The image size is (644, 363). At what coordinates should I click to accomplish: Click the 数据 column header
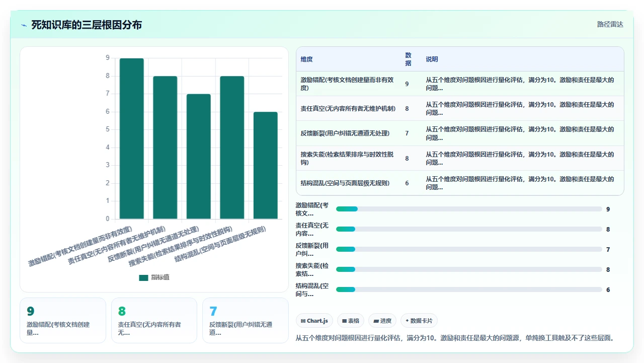click(409, 59)
